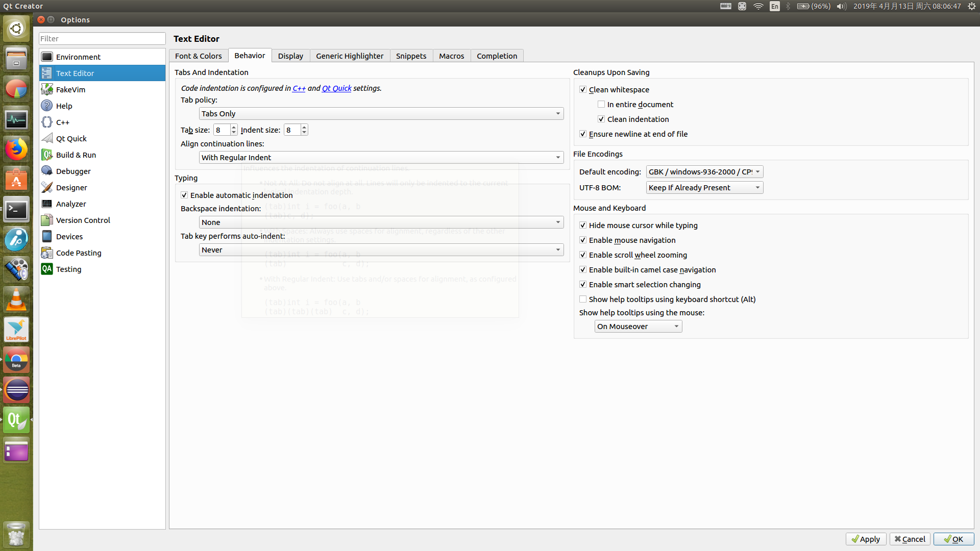Toggle Hide mouse cursor while typing

tap(583, 225)
